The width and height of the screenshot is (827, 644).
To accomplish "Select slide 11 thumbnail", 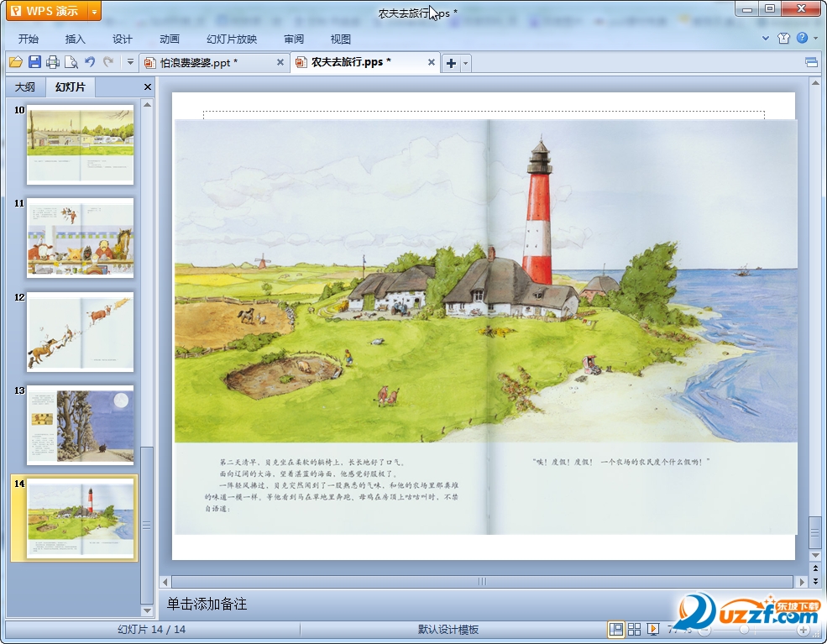I will [80, 238].
